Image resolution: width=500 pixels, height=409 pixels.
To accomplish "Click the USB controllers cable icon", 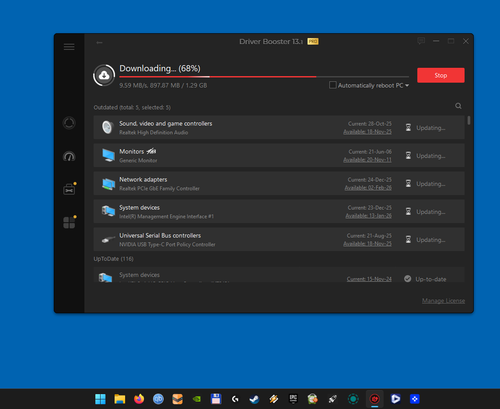I will coord(108,239).
